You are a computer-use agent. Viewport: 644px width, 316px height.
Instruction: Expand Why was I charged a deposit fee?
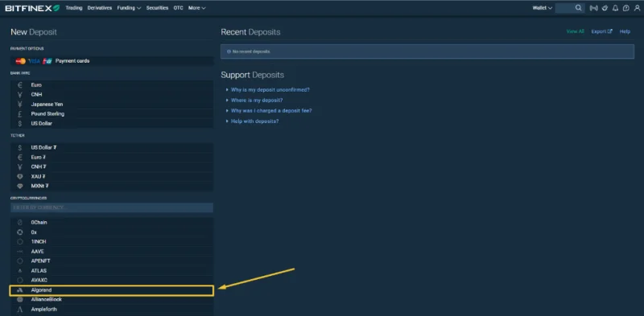[271, 111]
